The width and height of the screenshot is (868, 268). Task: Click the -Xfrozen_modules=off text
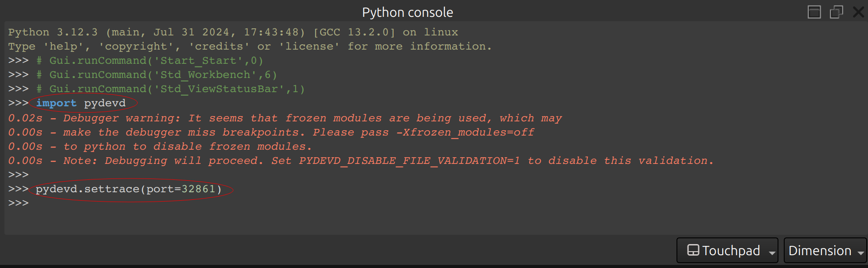(x=468, y=132)
